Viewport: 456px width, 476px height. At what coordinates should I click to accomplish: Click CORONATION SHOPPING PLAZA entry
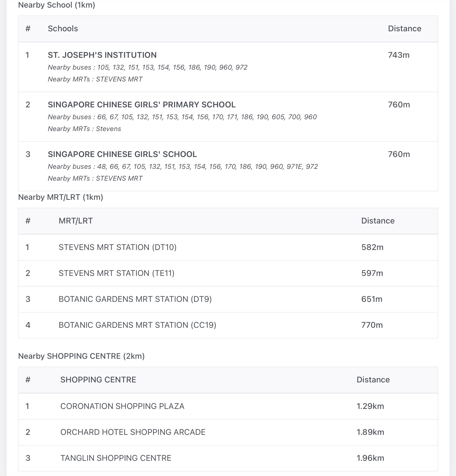(122, 406)
